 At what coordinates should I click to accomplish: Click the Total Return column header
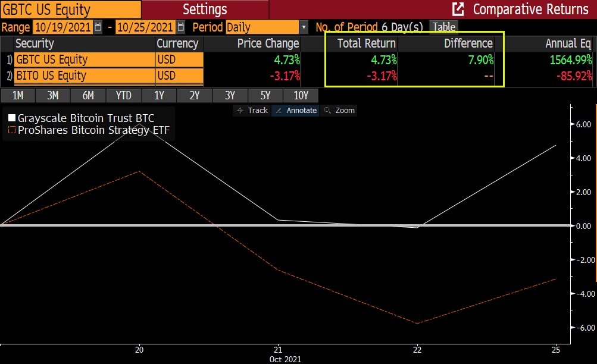367,43
